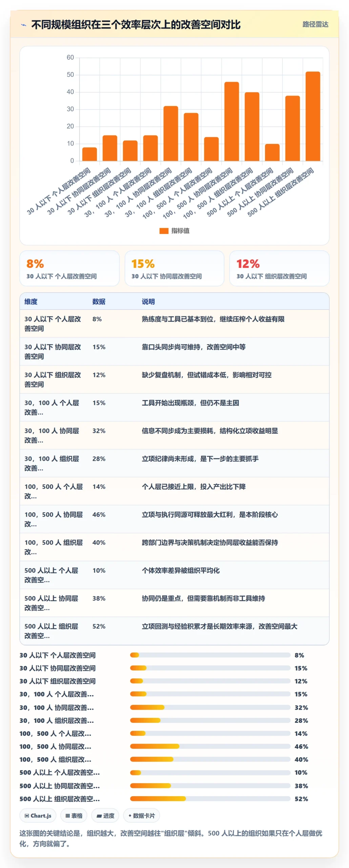The width and height of the screenshot is (349, 868).
Task: Click table cell 熟练度与工具已基本到位
Action: click(213, 319)
